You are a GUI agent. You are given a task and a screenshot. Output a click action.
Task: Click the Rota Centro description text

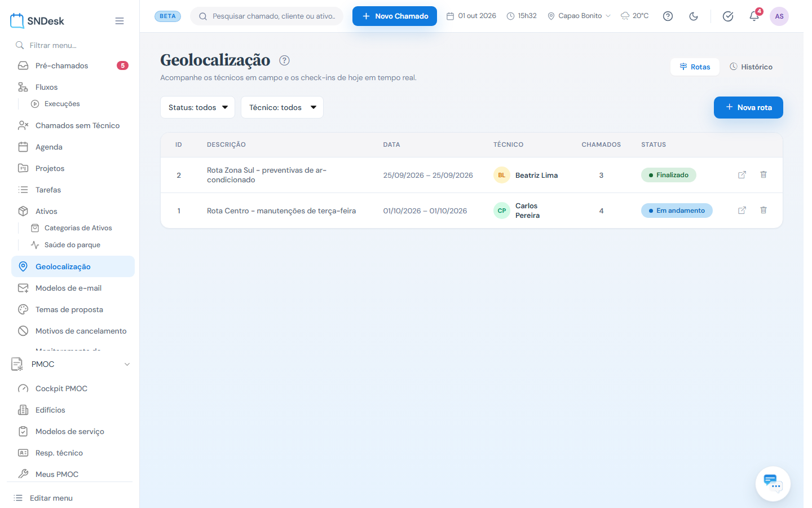click(281, 211)
